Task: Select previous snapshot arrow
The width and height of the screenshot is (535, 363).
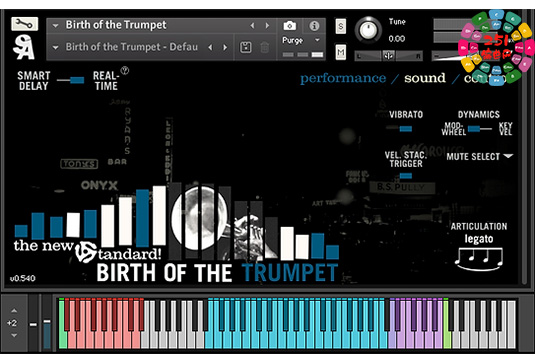Action: (210, 47)
